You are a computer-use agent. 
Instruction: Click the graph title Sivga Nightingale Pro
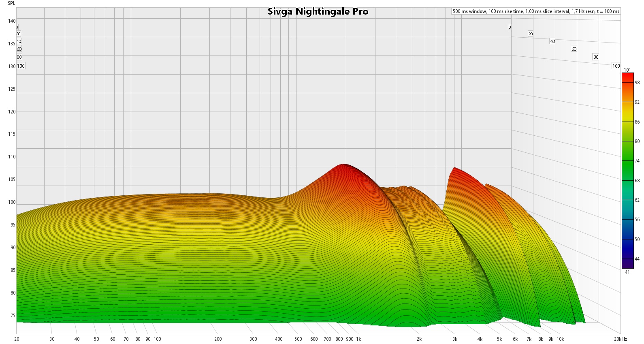[318, 11]
